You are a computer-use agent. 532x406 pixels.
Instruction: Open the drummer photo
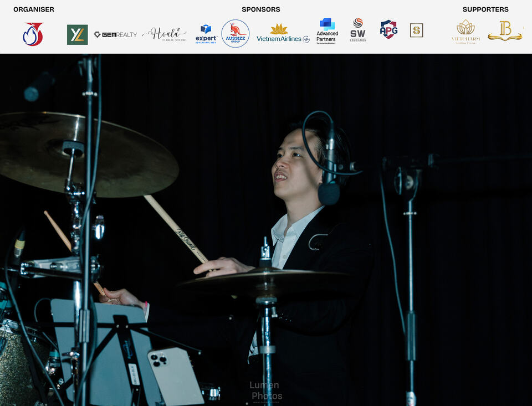tap(266, 230)
